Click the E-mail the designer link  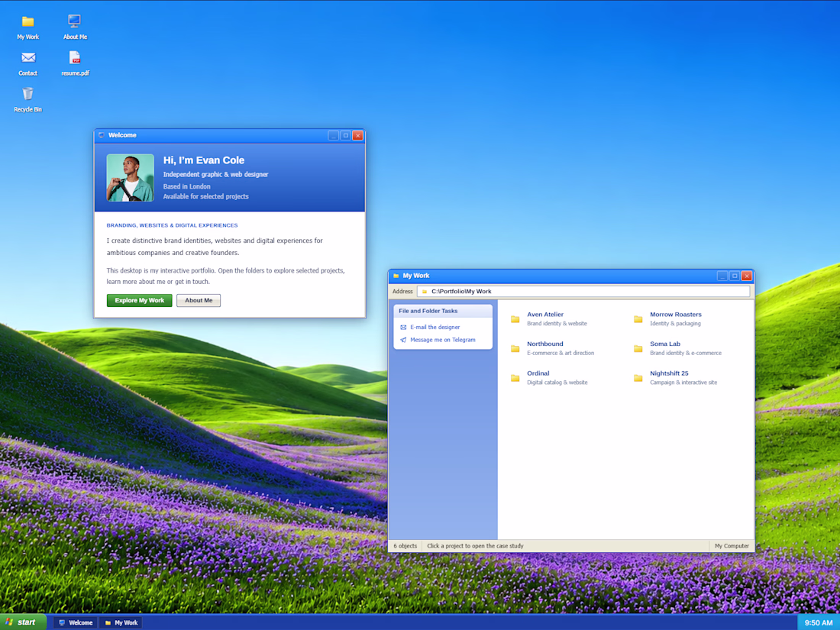[435, 328]
